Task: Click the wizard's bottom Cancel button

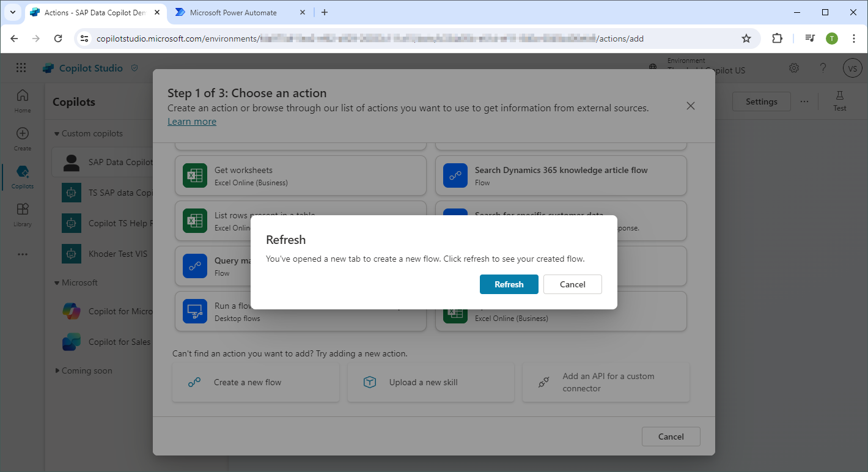Action: pyautogui.click(x=671, y=437)
